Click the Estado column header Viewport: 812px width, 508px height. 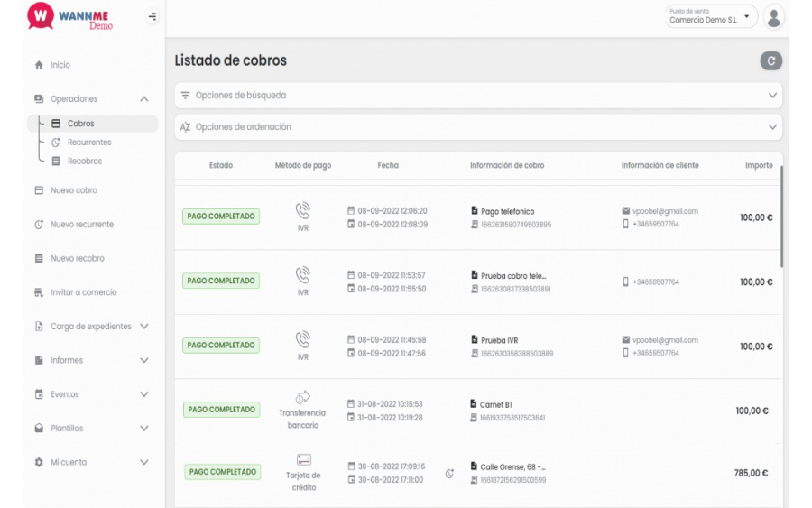point(221,165)
